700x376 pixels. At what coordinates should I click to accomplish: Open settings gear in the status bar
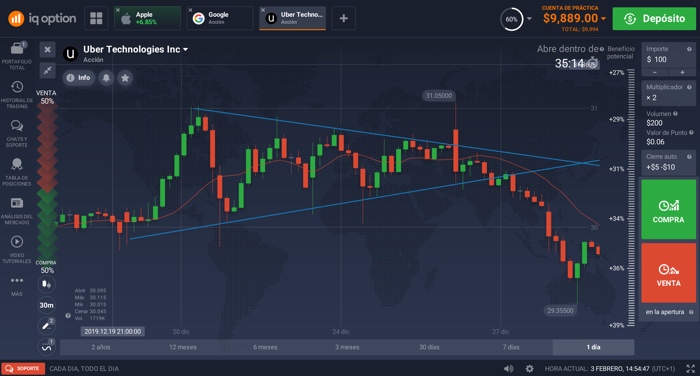529,369
